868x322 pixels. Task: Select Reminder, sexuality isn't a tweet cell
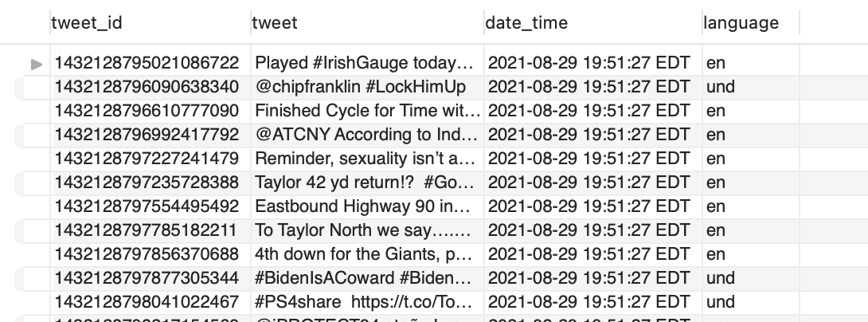click(x=367, y=159)
